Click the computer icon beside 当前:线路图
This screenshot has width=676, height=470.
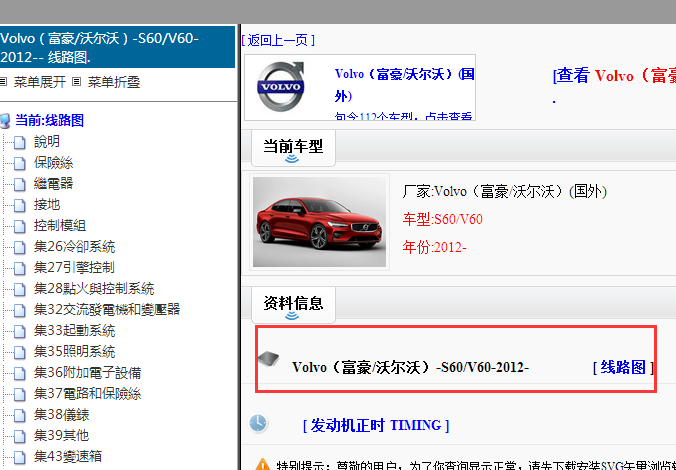(x=5, y=121)
